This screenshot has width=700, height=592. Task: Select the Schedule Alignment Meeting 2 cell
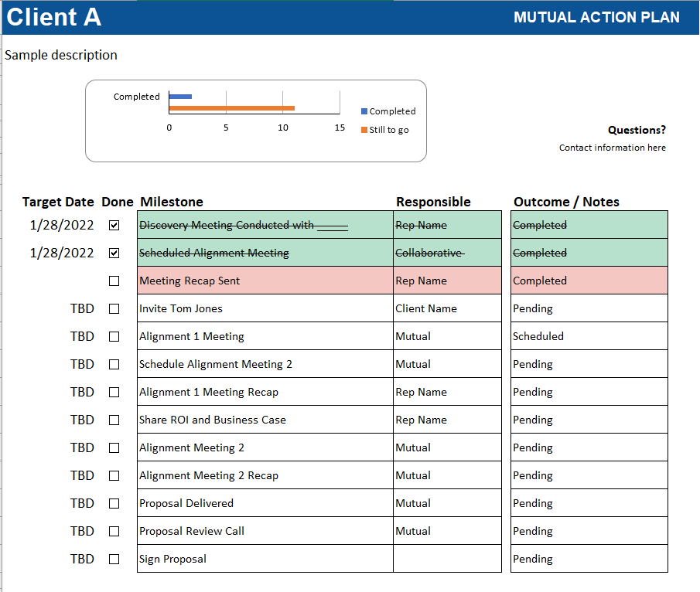tap(265, 364)
